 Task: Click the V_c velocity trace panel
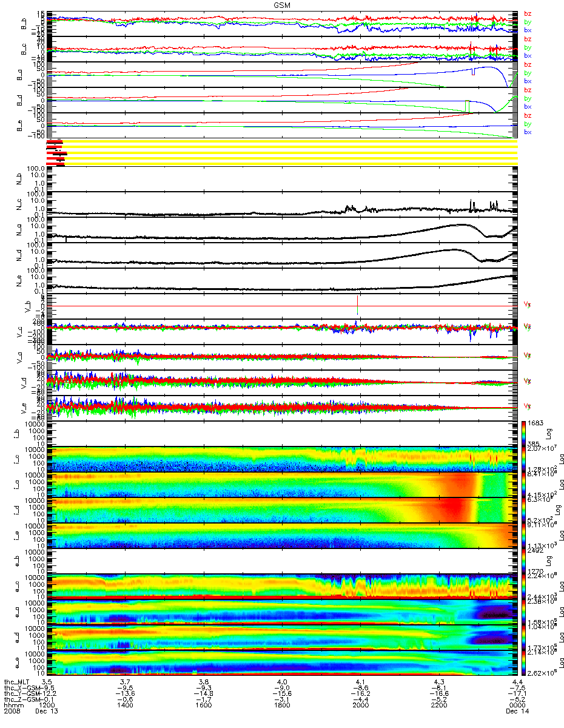282,332
